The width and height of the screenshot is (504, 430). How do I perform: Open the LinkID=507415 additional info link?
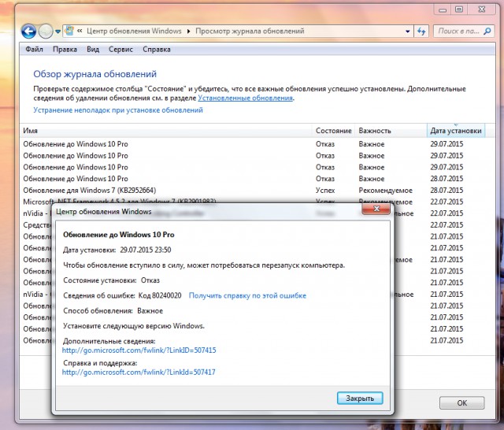pos(139,350)
